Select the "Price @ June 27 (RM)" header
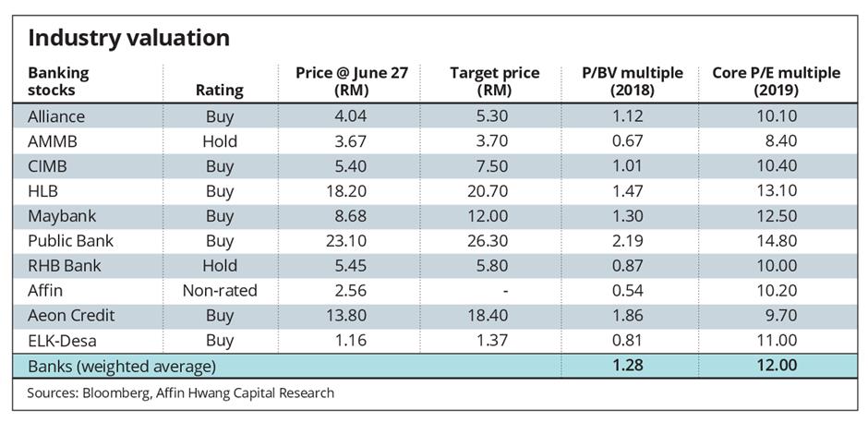This screenshot has height=423, width=868. point(350,81)
